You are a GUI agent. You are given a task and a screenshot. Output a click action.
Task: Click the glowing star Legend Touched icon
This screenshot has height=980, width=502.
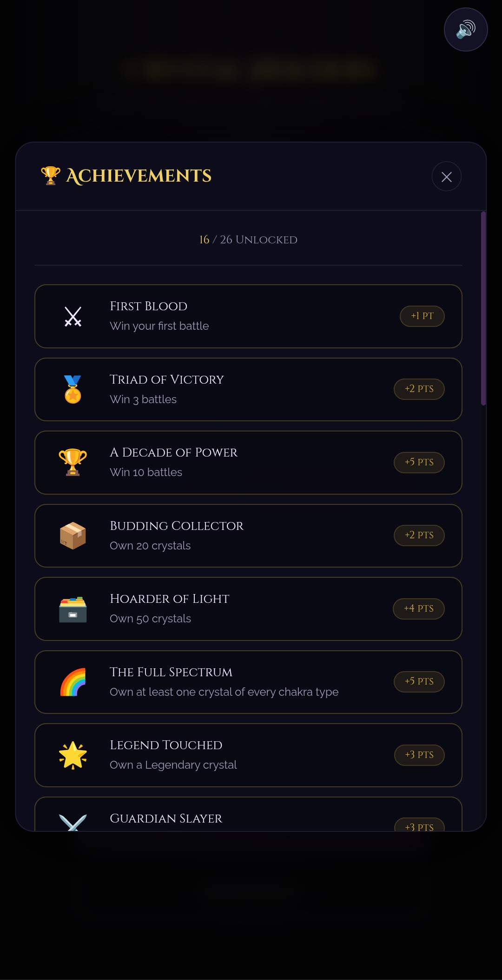tap(73, 755)
